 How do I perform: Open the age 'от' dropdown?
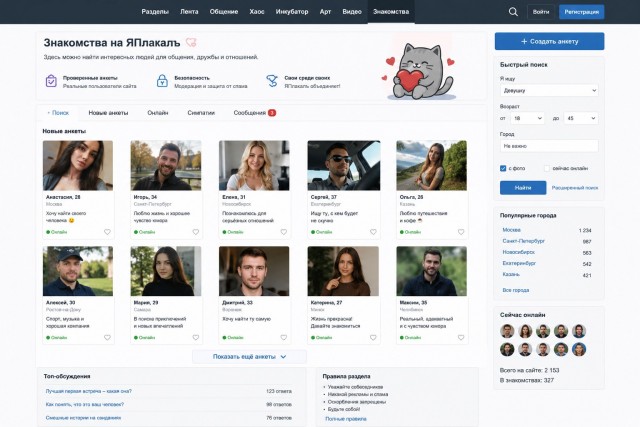pyautogui.click(x=527, y=118)
